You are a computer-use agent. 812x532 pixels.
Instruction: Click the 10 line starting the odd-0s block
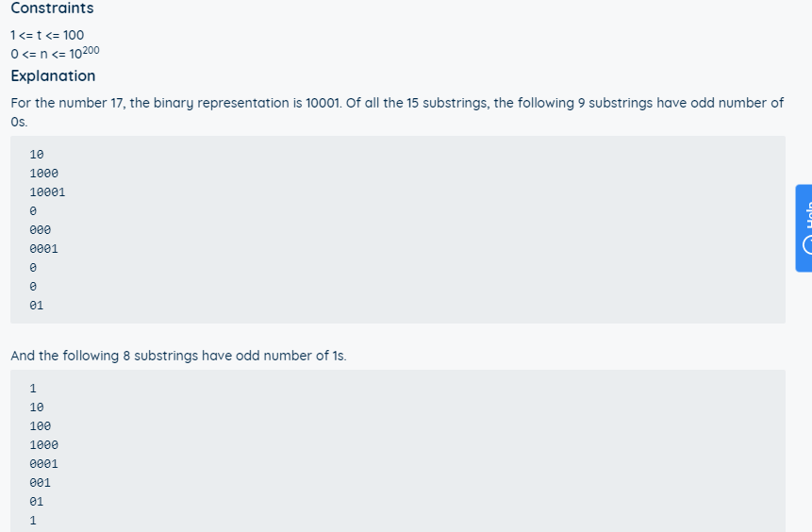[x=37, y=155]
